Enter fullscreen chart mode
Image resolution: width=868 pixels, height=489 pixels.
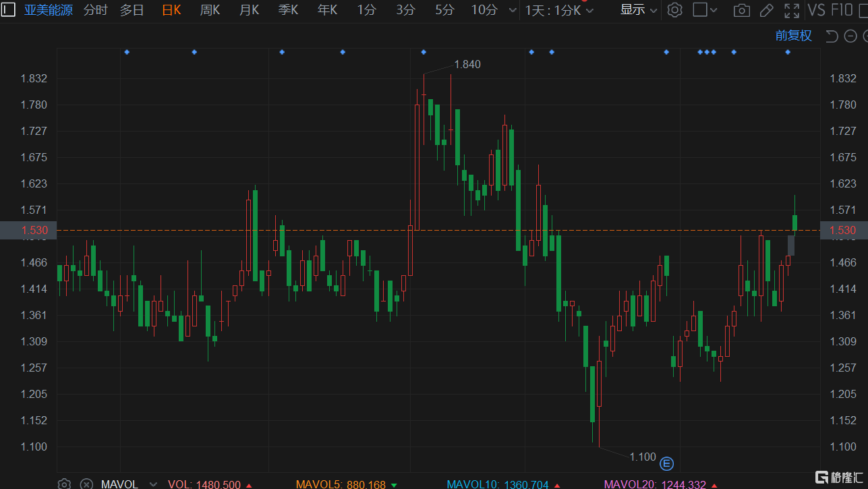(x=792, y=10)
